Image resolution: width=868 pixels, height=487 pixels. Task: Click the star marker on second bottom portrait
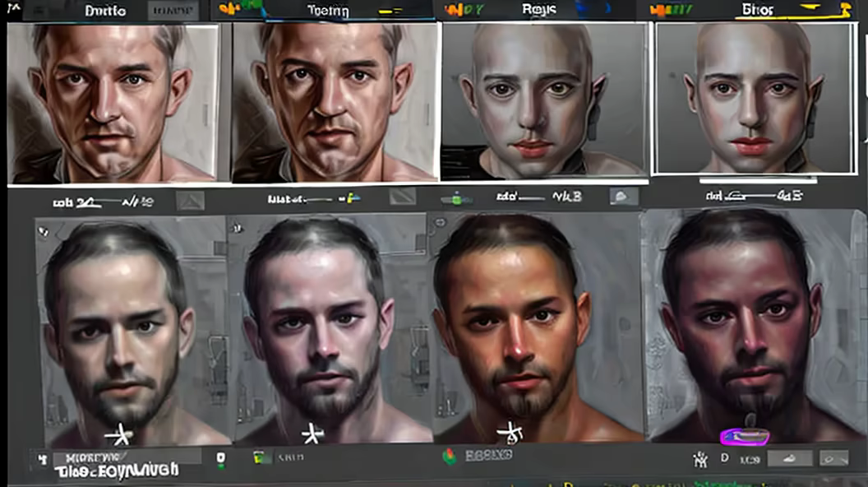[x=310, y=433]
